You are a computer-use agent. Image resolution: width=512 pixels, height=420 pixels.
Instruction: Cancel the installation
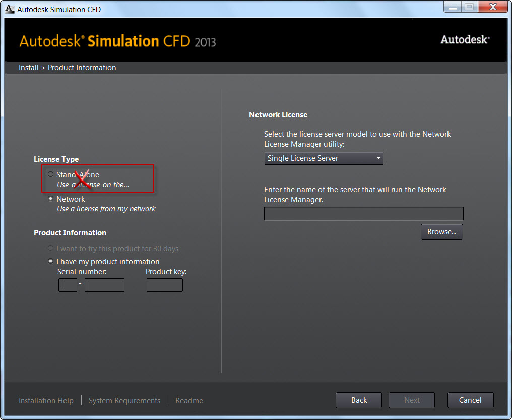click(470, 400)
